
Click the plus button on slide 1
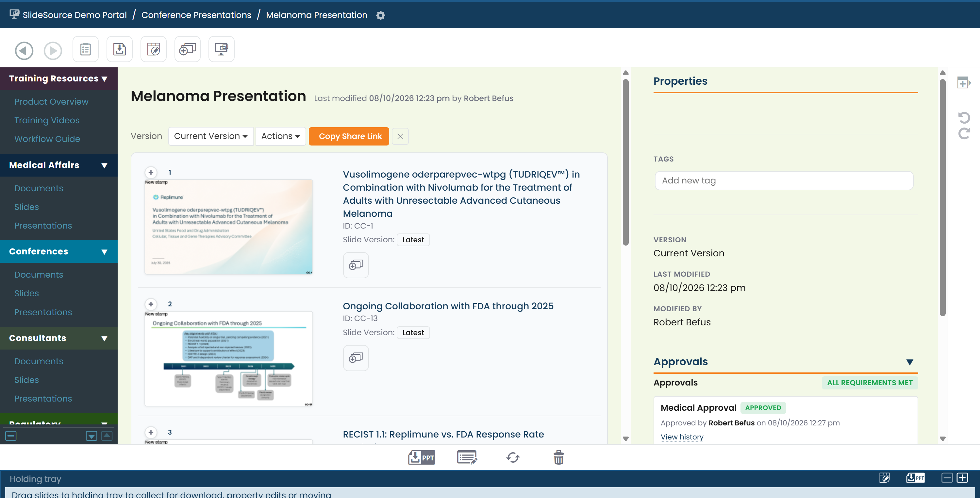[151, 172]
